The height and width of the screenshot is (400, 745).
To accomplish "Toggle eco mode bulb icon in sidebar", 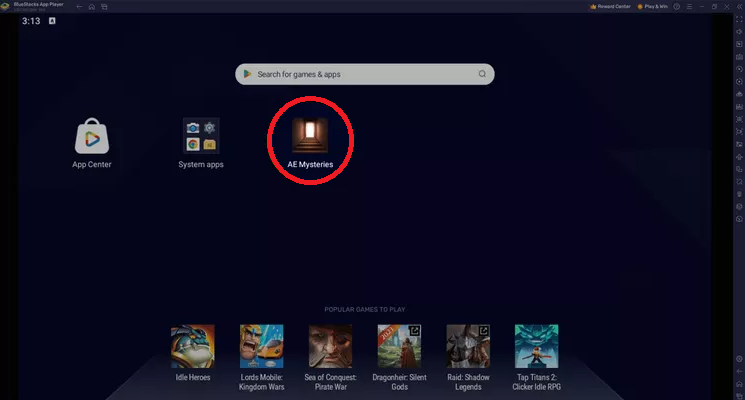I will (739, 194).
